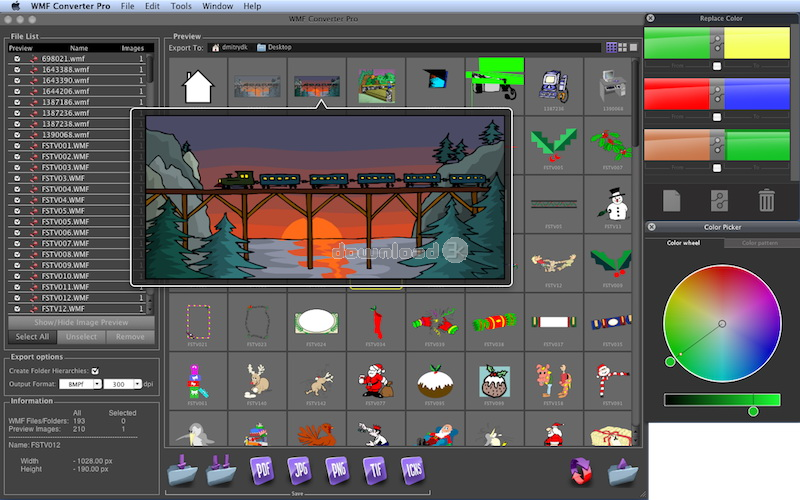Viewport: 800px width, 500px height.
Task: Click the Desktop folder in Export To path
Action: pos(278,47)
